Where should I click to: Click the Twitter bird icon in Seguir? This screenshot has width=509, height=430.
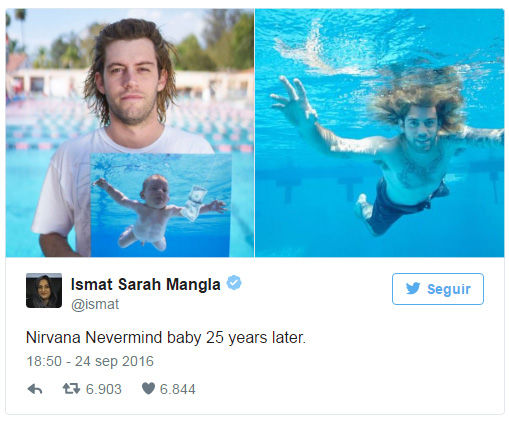tap(413, 288)
